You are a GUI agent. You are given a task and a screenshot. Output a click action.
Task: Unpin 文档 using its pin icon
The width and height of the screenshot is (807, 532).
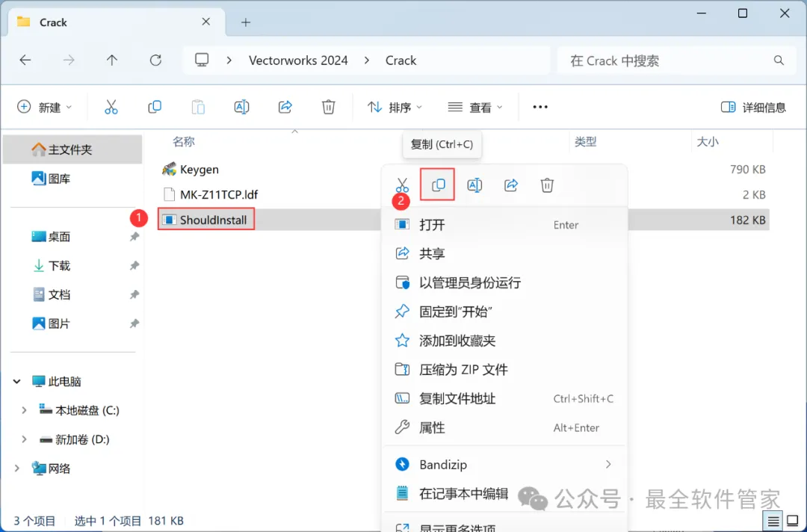pos(134,295)
